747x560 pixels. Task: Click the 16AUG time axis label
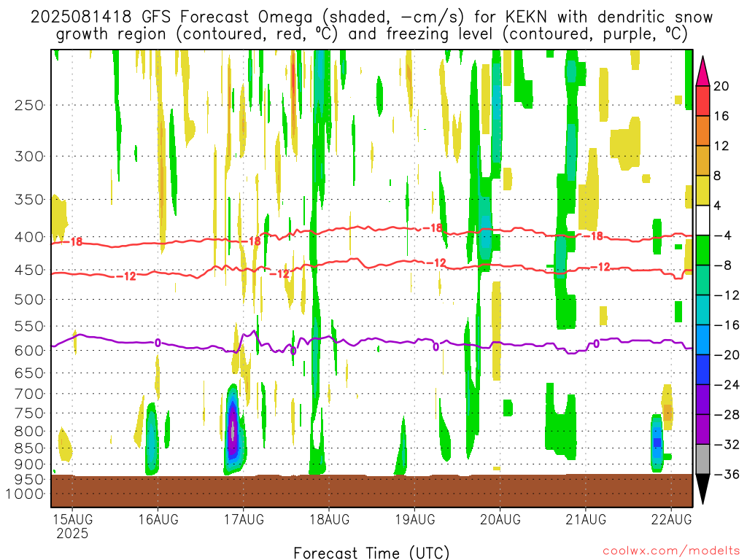(x=158, y=519)
